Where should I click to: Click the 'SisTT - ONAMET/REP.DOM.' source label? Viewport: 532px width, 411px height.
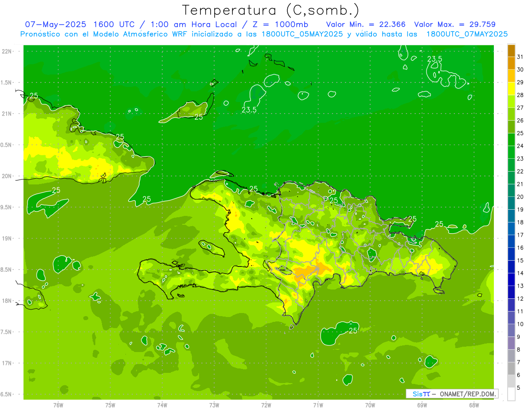pos(452,394)
